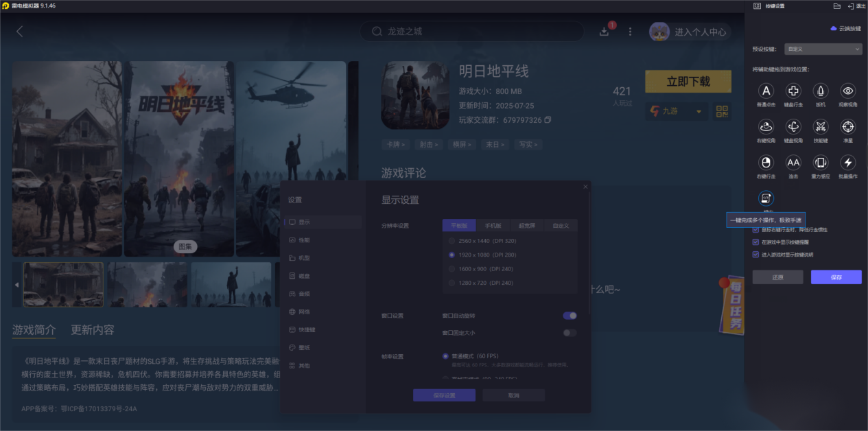Click the 射击 tag

(x=429, y=145)
